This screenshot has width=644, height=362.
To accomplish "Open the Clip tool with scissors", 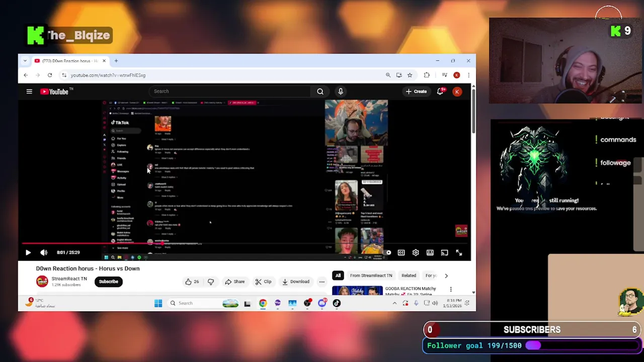I will click(x=263, y=282).
